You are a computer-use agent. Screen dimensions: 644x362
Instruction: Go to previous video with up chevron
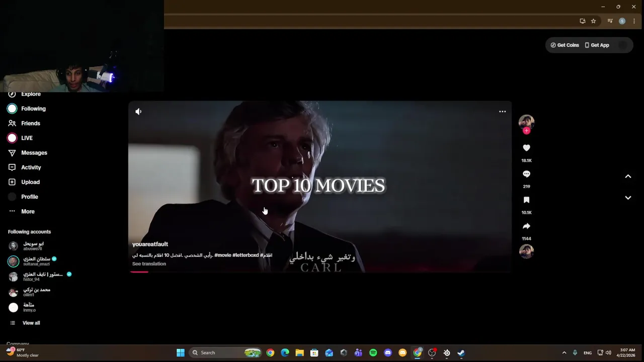coord(628,176)
